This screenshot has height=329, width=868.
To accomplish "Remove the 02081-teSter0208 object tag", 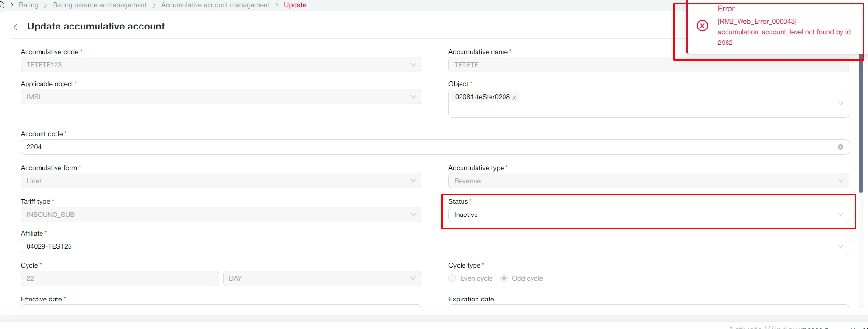I will click(x=514, y=98).
